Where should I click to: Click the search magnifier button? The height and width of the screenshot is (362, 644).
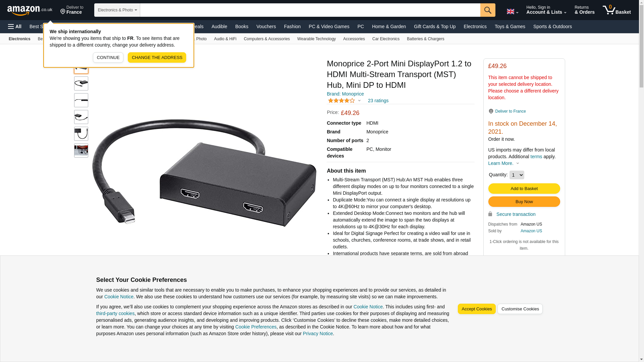click(488, 10)
